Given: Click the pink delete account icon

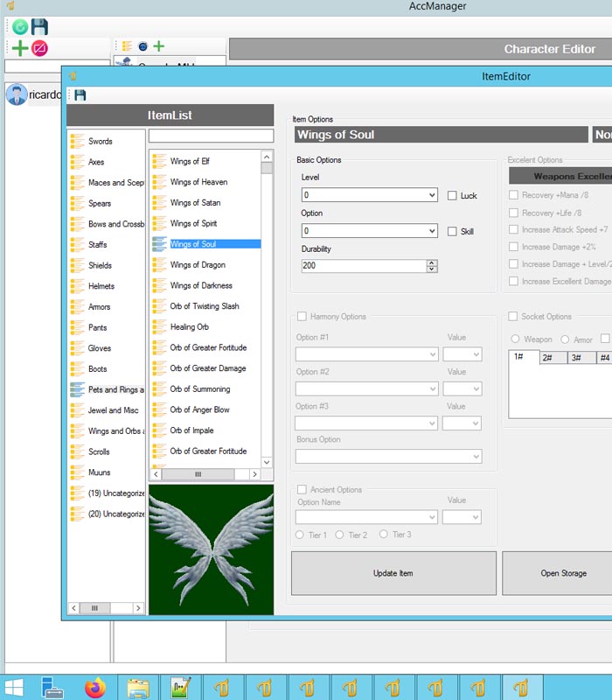Looking at the screenshot, I should [x=39, y=48].
